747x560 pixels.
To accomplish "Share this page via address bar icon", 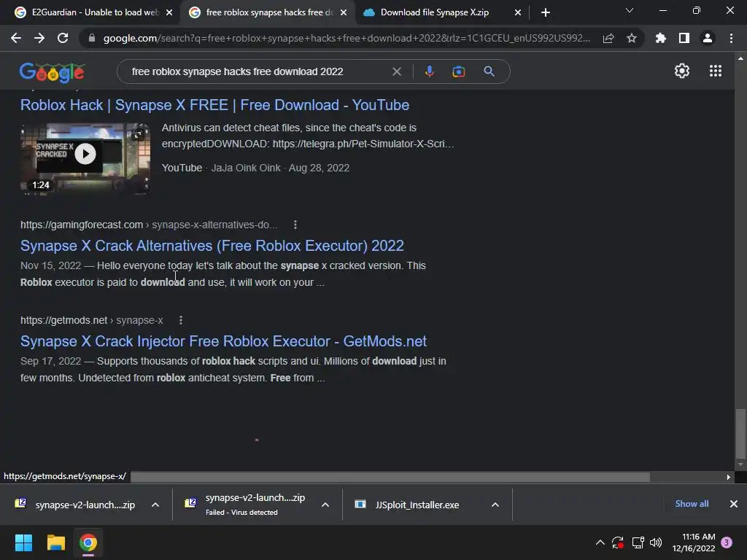I will point(608,38).
